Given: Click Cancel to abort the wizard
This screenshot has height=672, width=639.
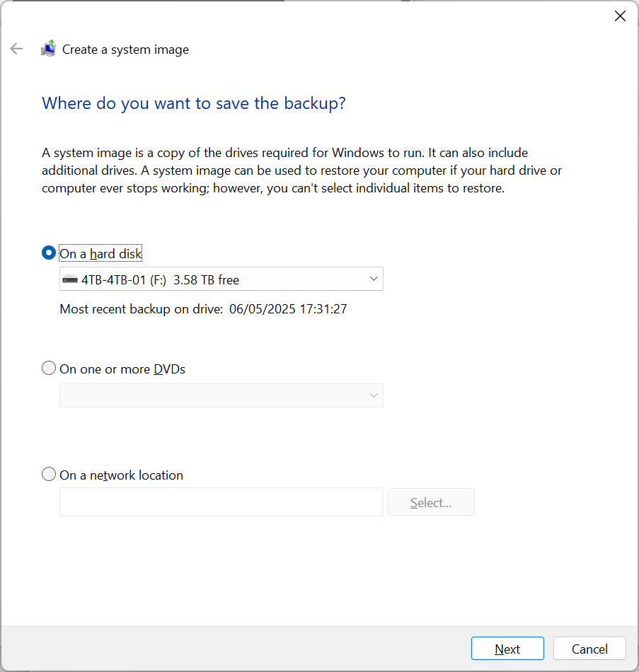Looking at the screenshot, I should pos(589,649).
